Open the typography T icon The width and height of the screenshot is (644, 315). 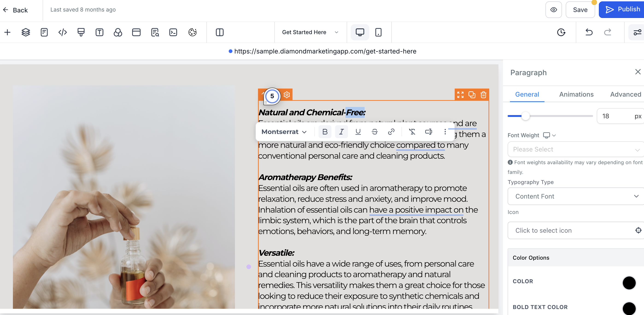coord(100,32)
